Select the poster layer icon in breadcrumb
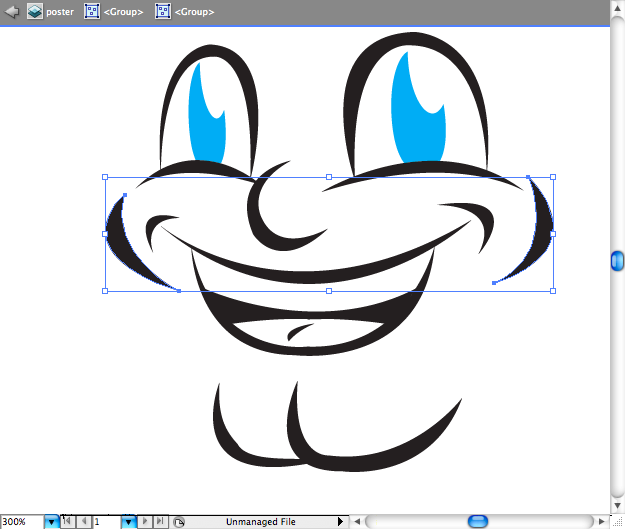625x529 pixels. (35, 12)
